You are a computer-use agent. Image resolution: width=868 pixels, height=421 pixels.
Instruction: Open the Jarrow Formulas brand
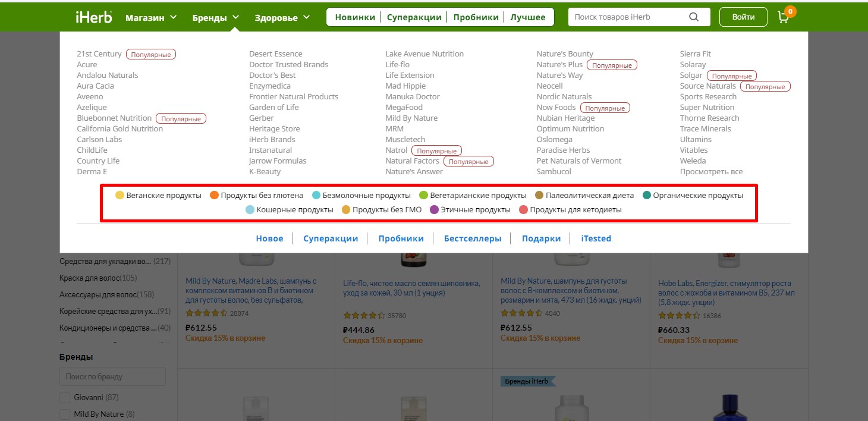tap(278, 161)
